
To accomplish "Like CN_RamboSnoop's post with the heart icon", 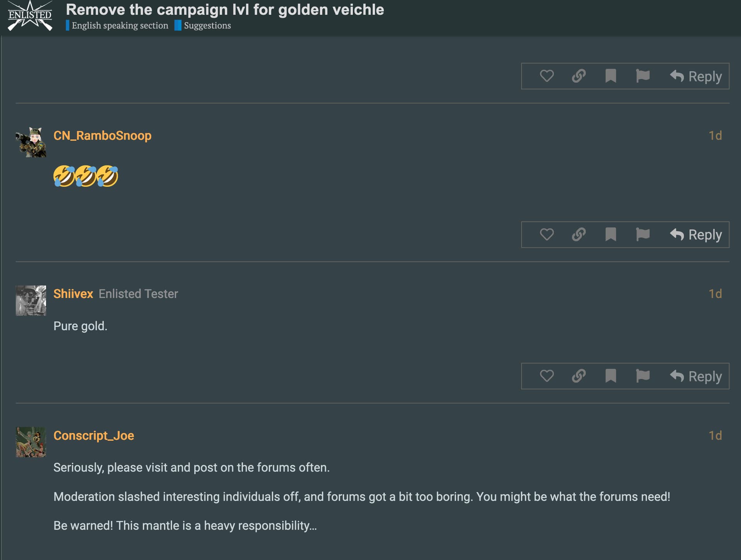I will click(546, 234).
